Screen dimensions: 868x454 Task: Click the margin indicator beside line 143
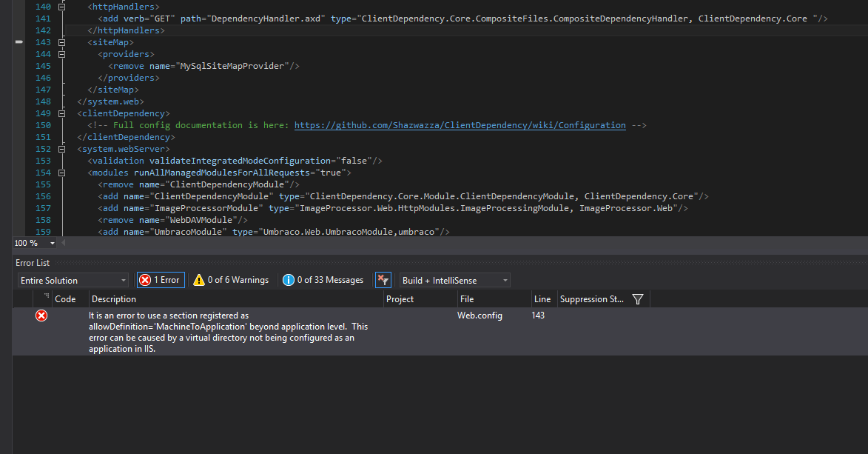point(18,42)
